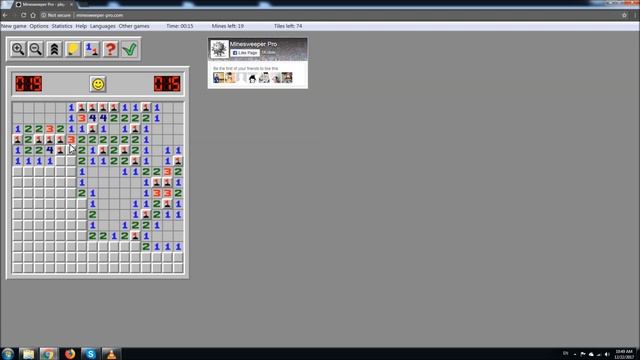The image size is (640, 360).
Task: Click the red question mark icon
Action: (x=111, y=49)
